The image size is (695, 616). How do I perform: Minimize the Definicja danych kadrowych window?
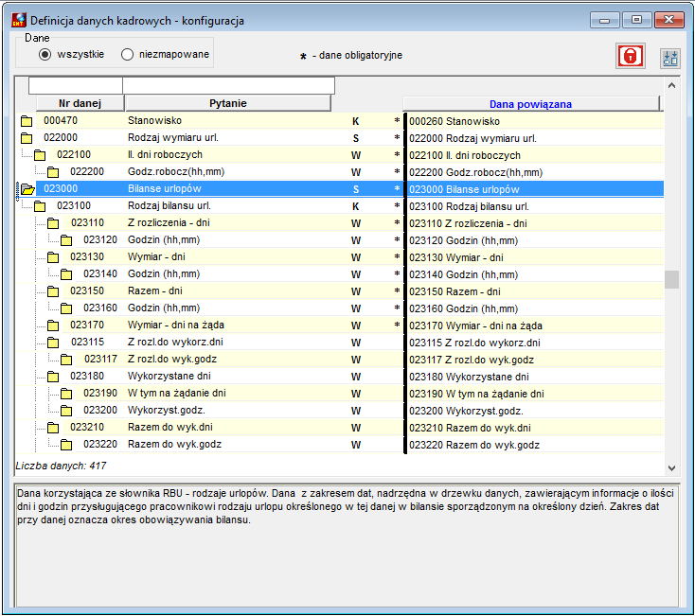605,20
